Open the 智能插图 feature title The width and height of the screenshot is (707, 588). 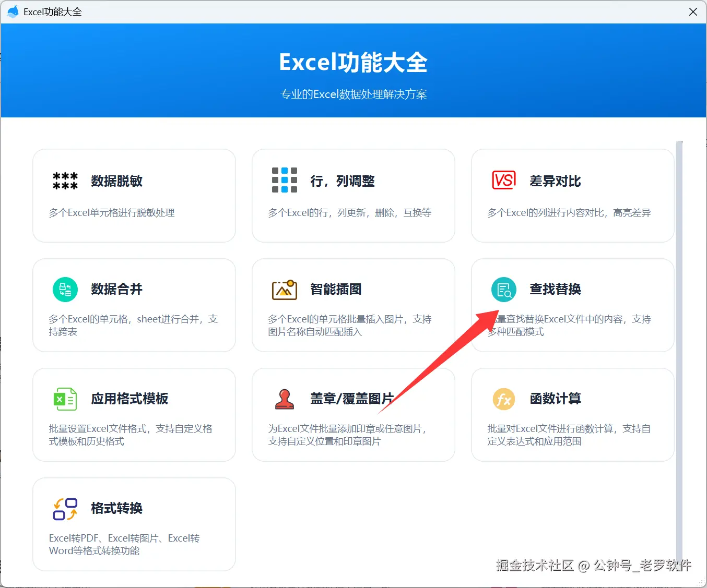click(x=336, y=289)
